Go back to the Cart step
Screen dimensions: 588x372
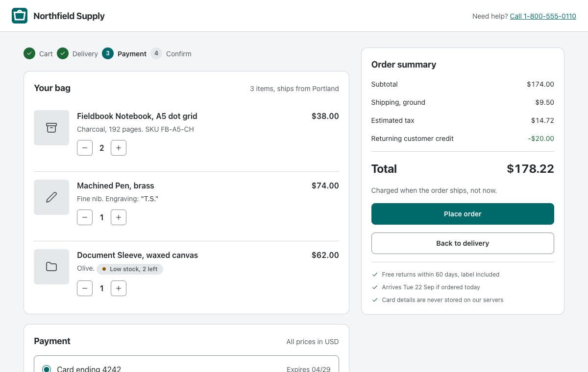[x=46, y=54]
